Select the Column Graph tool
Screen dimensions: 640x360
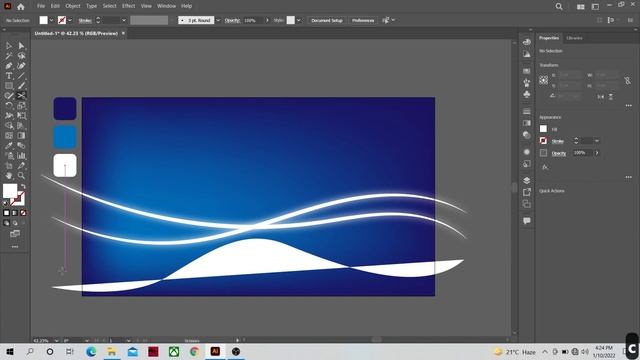coord(21,156)
